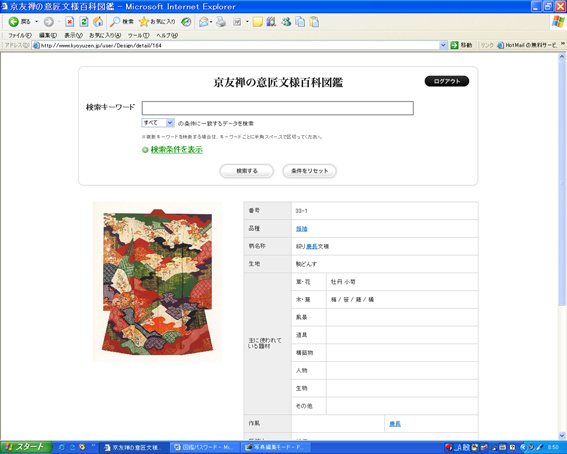Click the 検索する search button

pos(247,171)
